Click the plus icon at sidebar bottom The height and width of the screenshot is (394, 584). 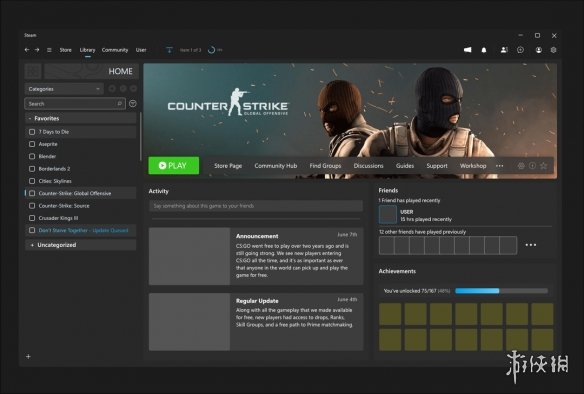tap(28, 356)
